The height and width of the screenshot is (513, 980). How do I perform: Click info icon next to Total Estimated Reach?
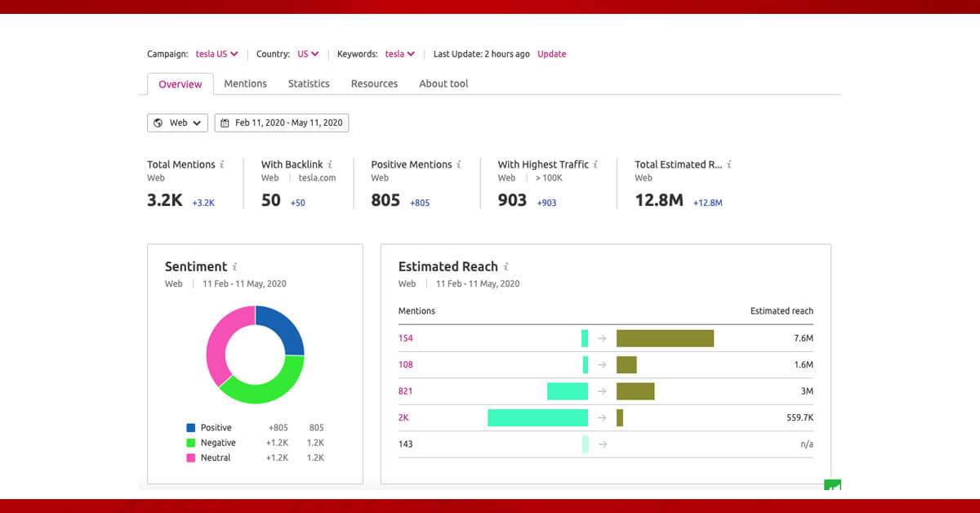729,164
